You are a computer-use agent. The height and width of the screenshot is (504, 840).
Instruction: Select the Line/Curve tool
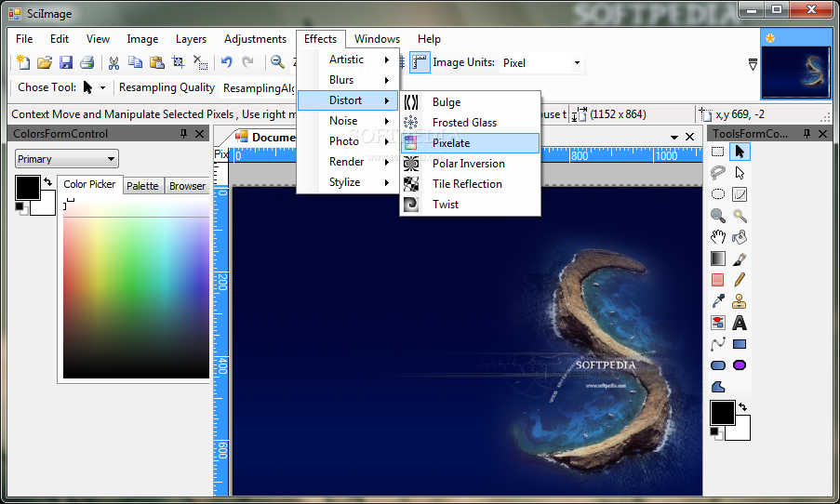point(718,344)
